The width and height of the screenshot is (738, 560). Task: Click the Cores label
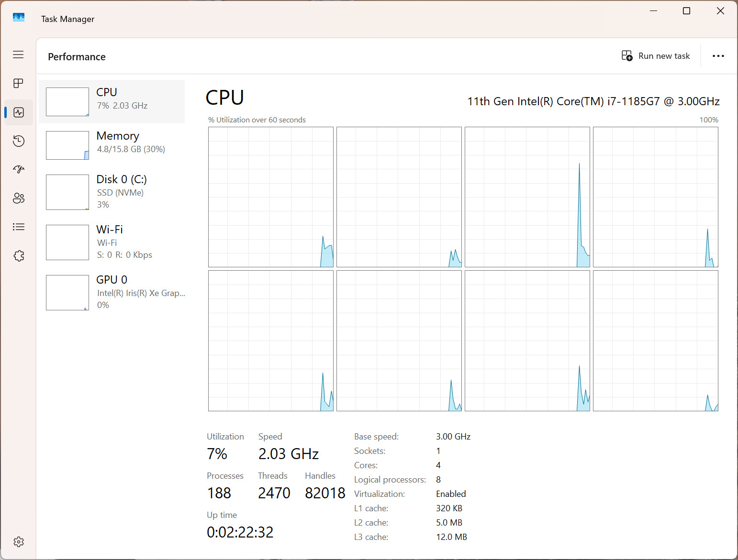coord(366,465)
